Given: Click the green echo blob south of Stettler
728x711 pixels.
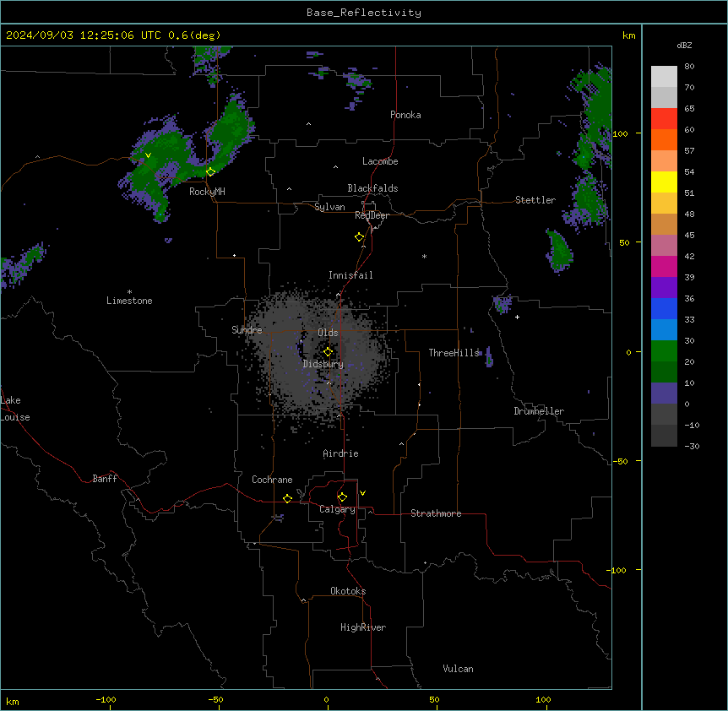Looking at the screenshot, I should [x=558, y=251].
